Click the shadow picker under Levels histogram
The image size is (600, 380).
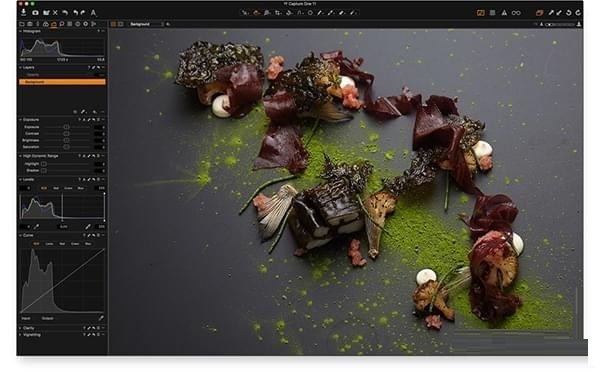[36, 227]
